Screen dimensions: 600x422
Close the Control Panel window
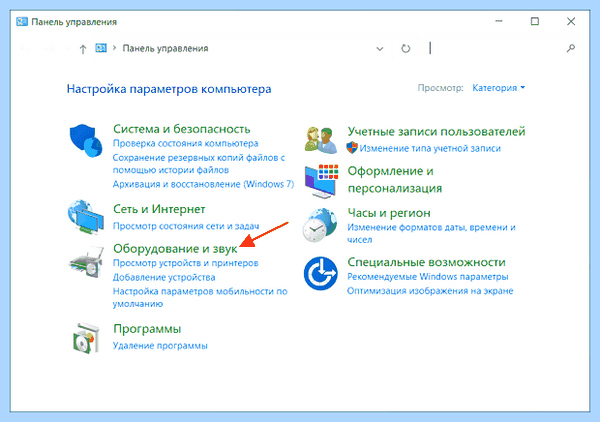coord(571,21)
